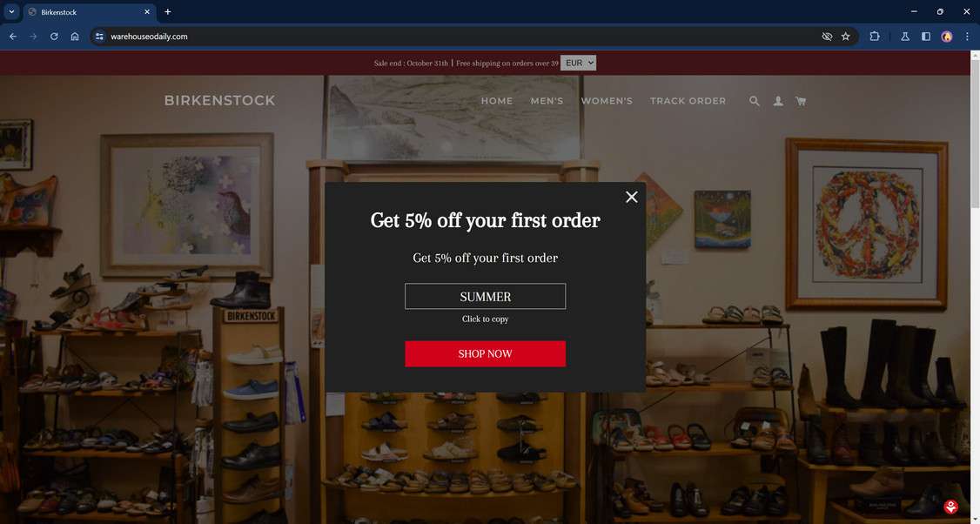
Task: Open the shopping cart icon
Action: (800, 101)
